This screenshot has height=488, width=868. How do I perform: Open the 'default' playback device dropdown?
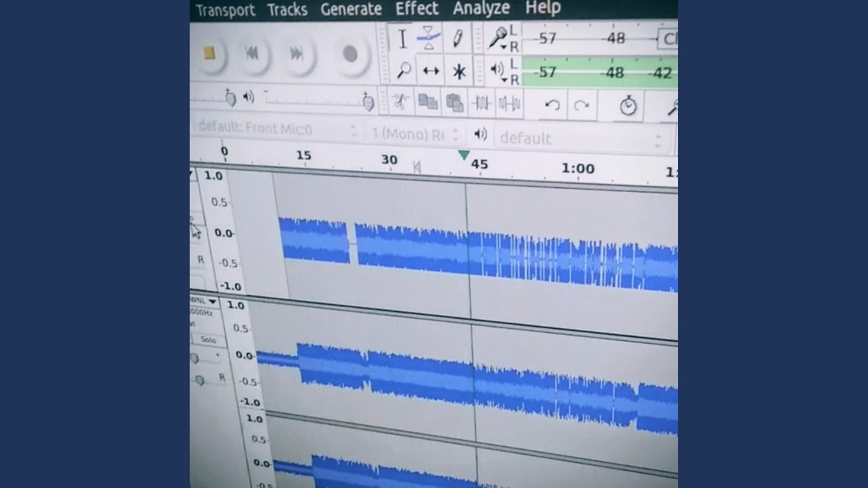pyautogui.click(x=583, y=140)
